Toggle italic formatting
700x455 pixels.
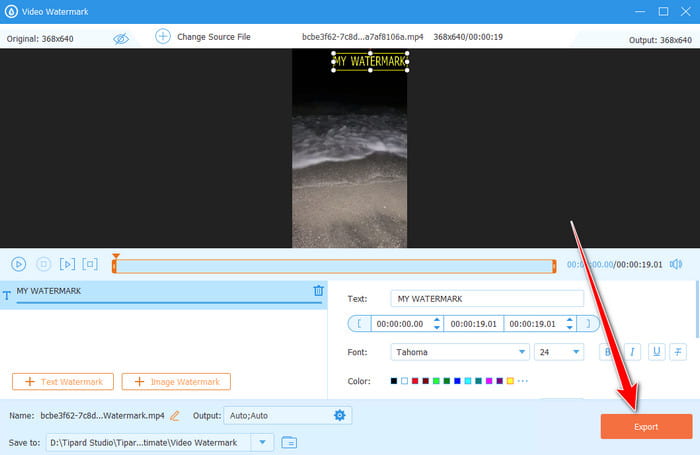pyautogui.click(x=632, y=352)
